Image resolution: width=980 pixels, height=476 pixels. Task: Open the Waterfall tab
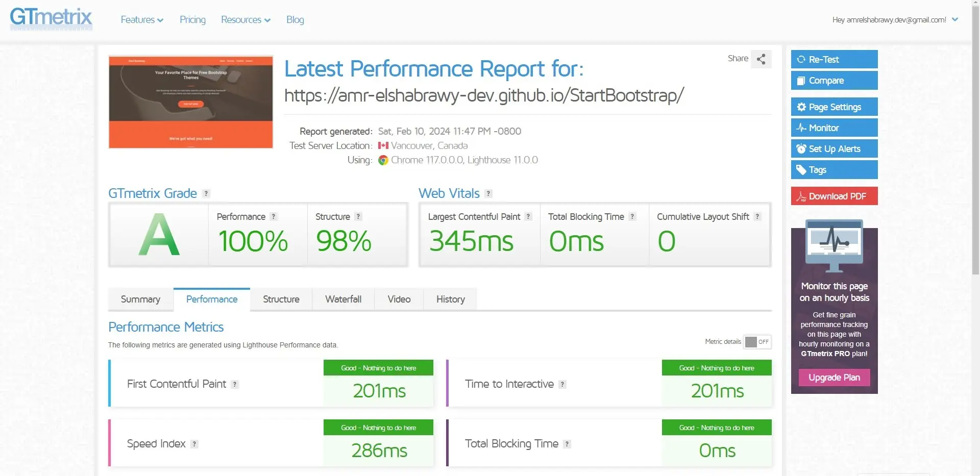(x=344, y=299)
